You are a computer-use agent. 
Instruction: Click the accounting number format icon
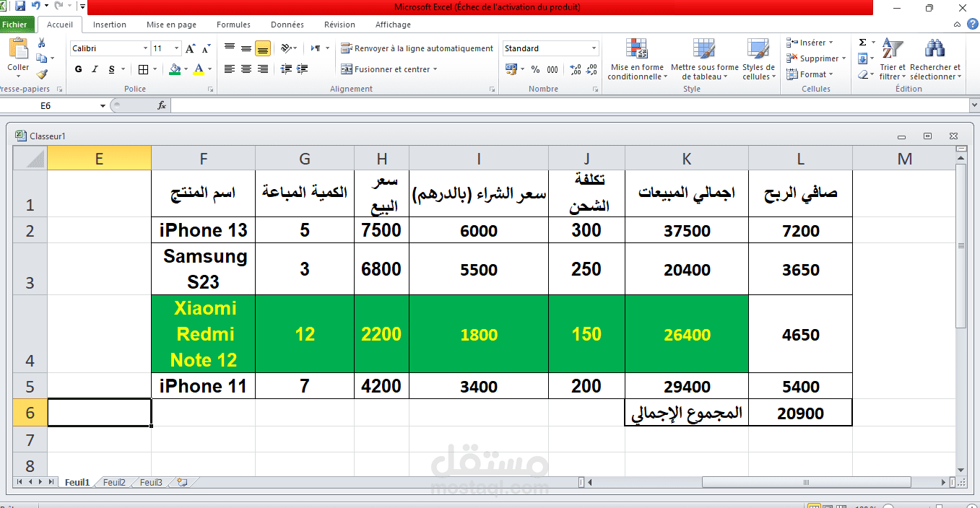[x=511, y=69]
